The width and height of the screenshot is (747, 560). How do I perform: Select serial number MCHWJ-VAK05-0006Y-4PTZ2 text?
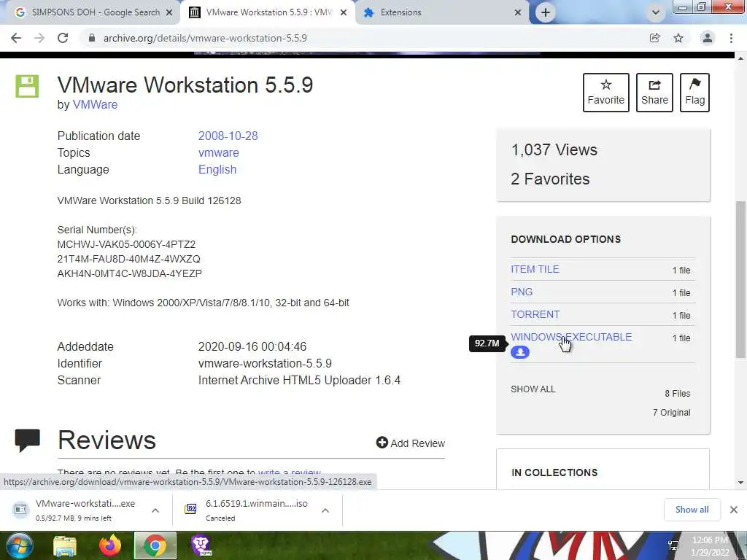[x=126, y=244]
